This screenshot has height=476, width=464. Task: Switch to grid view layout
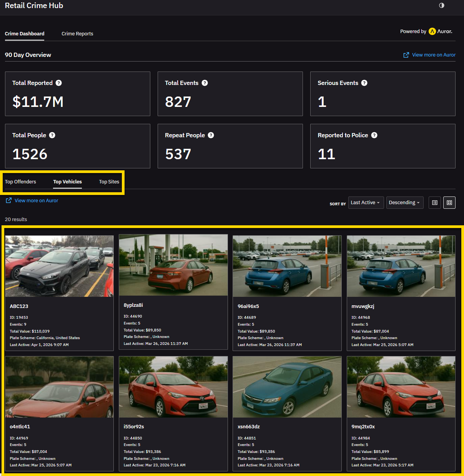coord(449,203)
